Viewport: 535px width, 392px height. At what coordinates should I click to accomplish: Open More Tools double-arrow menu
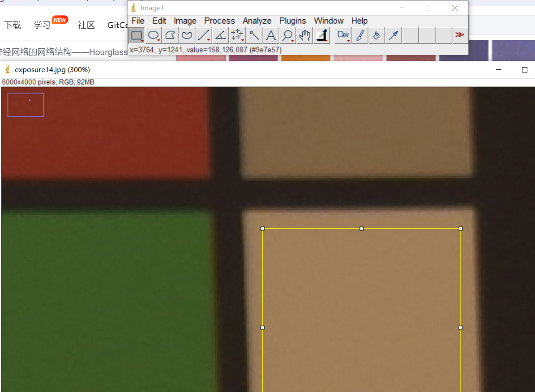click(x=459, y=35)
